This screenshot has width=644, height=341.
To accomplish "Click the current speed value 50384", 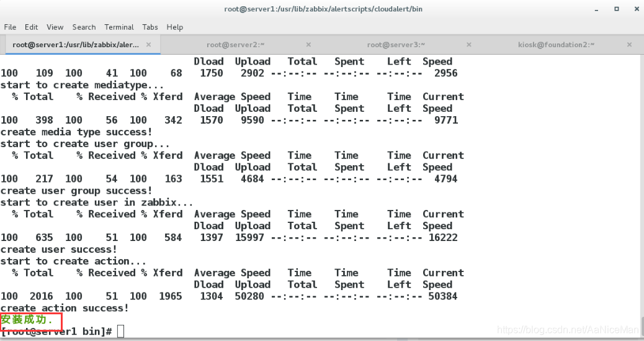I will [x=443, y=296].
